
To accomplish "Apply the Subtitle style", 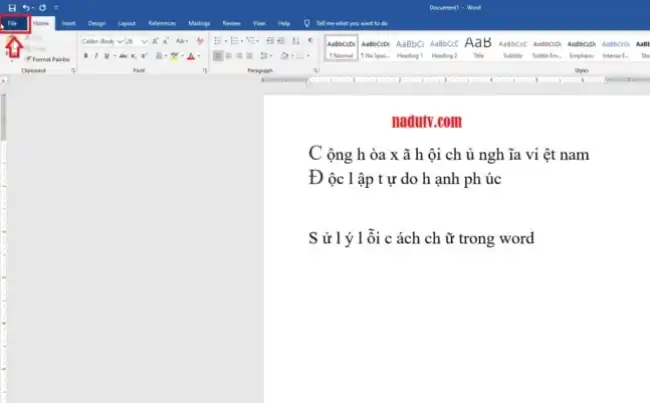I will click(x=513, y=49).
